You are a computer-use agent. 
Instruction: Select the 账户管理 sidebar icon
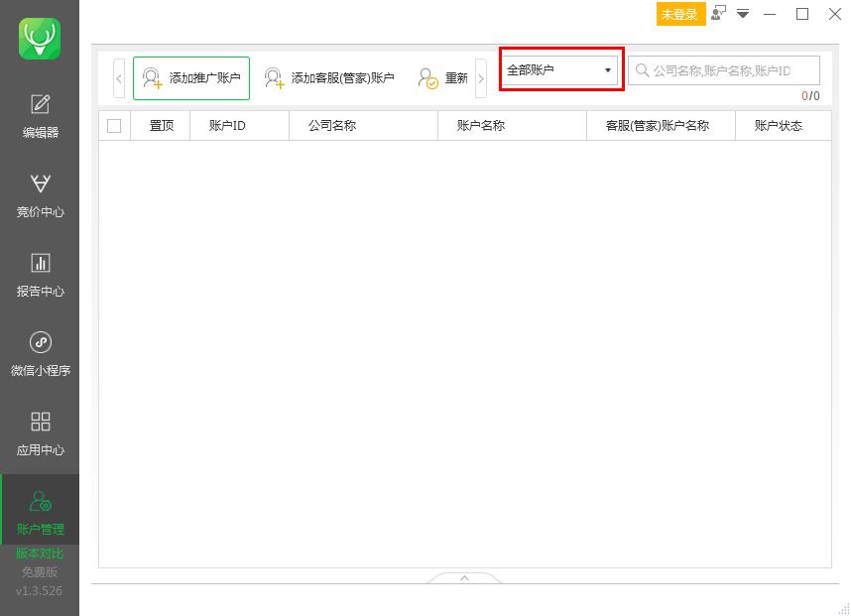coord(40,510)
